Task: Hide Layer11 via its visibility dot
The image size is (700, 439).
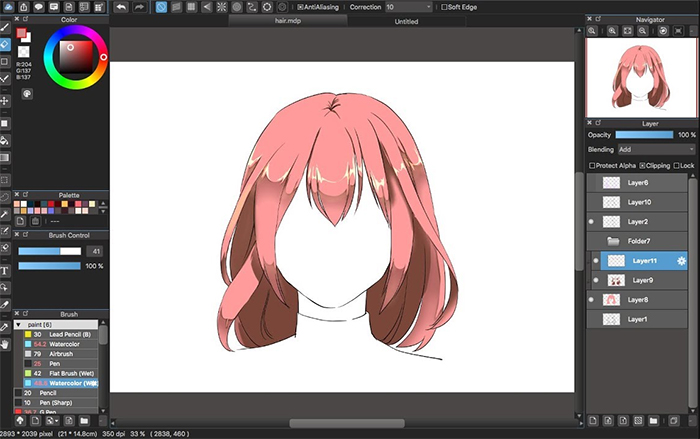Action: click(x=596, y=261)
